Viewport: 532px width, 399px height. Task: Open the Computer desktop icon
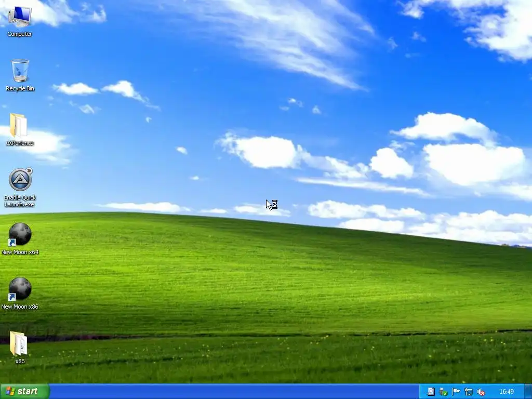click(20, 21)
